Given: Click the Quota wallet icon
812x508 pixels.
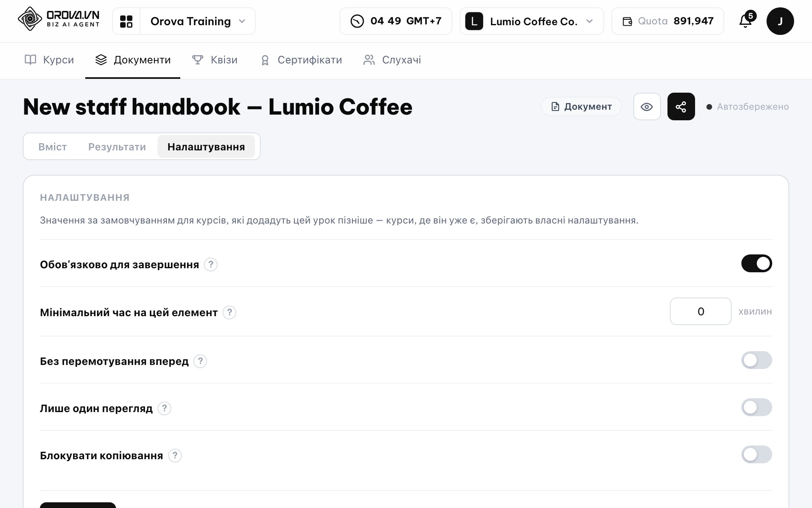Looking at the screenshot, I should coord(627,22).
